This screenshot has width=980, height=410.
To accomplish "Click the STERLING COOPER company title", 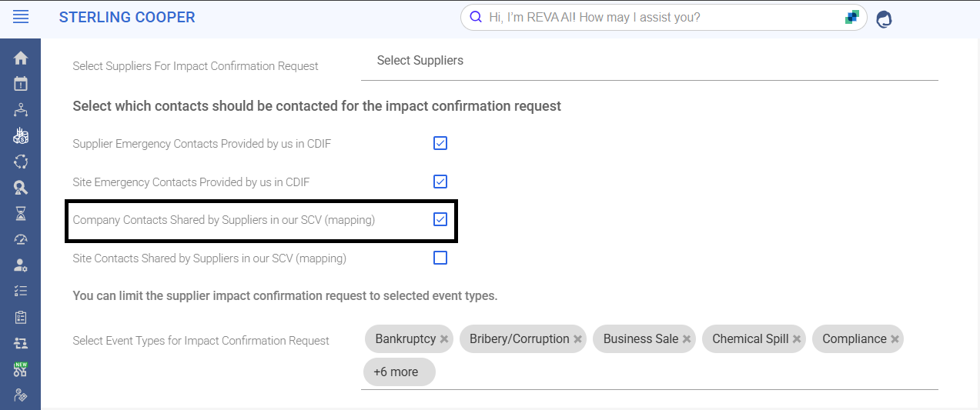I will 127,17.
